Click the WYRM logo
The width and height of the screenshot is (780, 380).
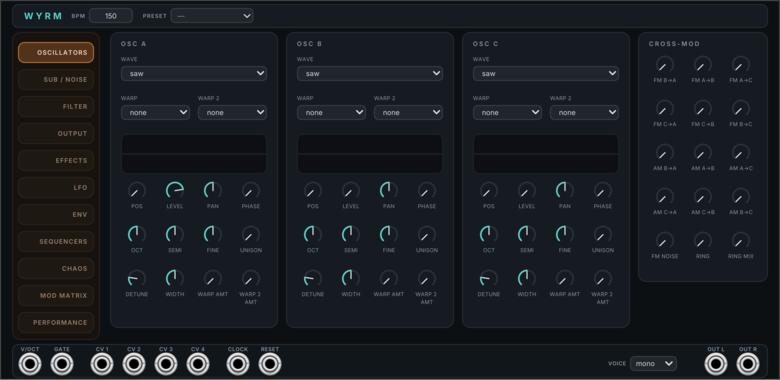[43, 16]
